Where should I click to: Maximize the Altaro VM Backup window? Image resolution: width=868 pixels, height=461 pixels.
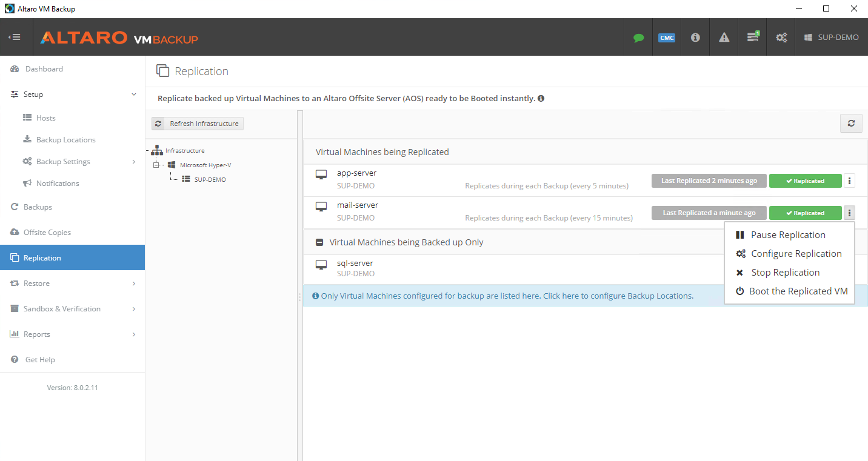pos(826,8)
